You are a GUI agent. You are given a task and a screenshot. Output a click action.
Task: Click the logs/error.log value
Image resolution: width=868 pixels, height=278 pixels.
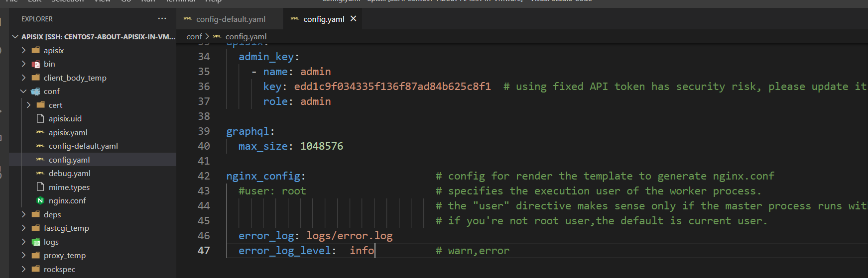click(x=350, y=236)
